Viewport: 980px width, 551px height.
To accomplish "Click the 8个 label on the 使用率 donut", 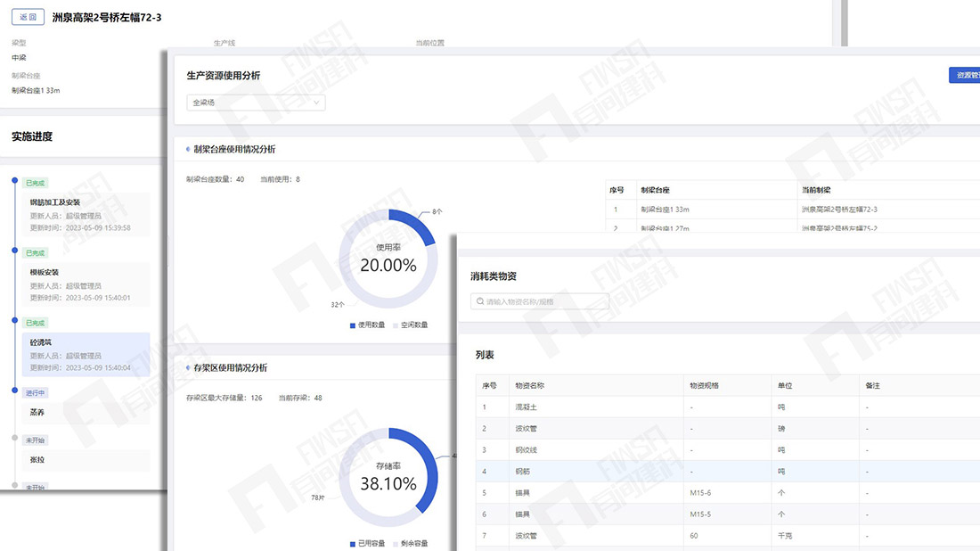I will coord(437,212).
